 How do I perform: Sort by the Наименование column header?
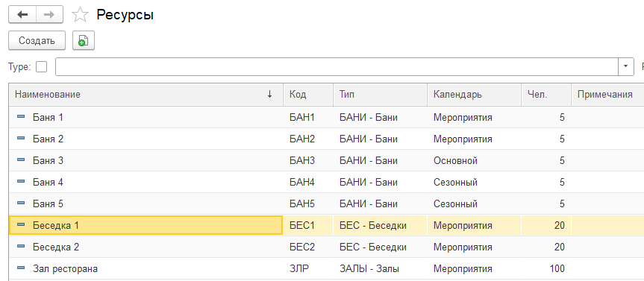point(146,95)
